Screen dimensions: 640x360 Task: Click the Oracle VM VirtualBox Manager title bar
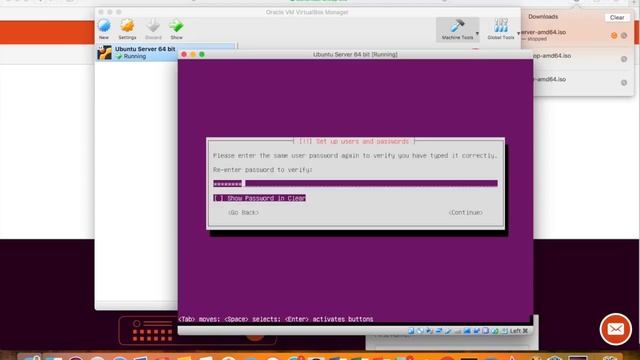point(307,12)
